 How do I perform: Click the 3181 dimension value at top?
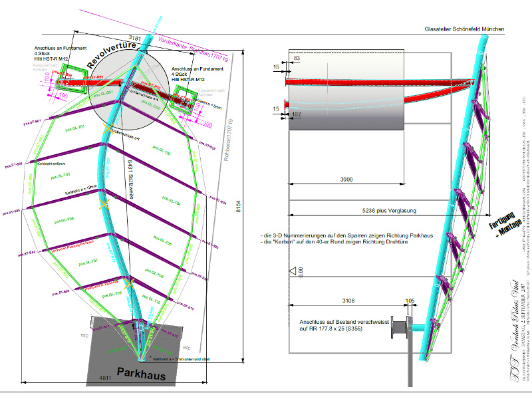(135, 38)
